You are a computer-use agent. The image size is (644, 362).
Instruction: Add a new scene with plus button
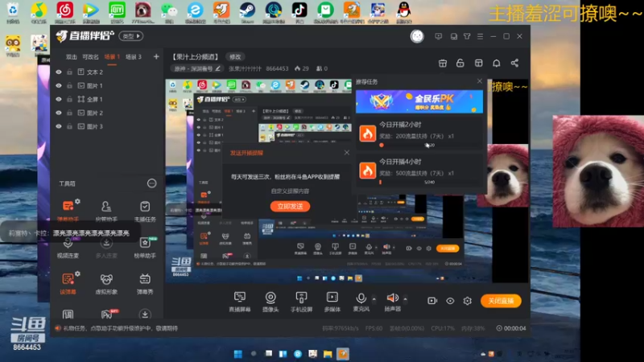(156, 56)
